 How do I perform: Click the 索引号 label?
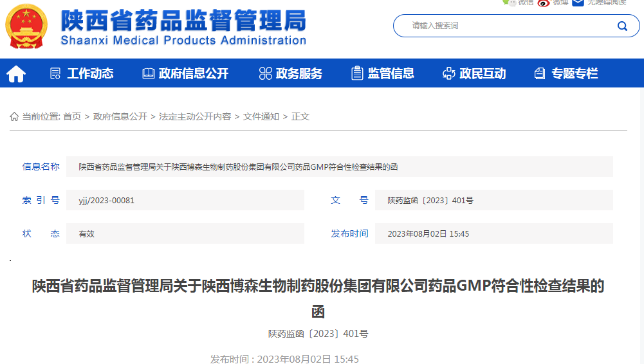tap(41, 200)
